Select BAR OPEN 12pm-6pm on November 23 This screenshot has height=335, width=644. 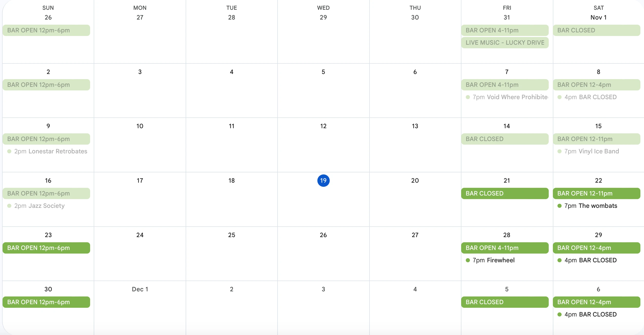46,248
